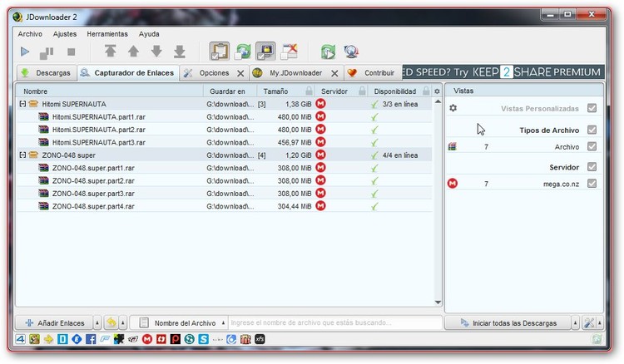The image size is (624, 364).
Task: Toggle Tipos de Archivo checkbox
Action: click(592, 130)
